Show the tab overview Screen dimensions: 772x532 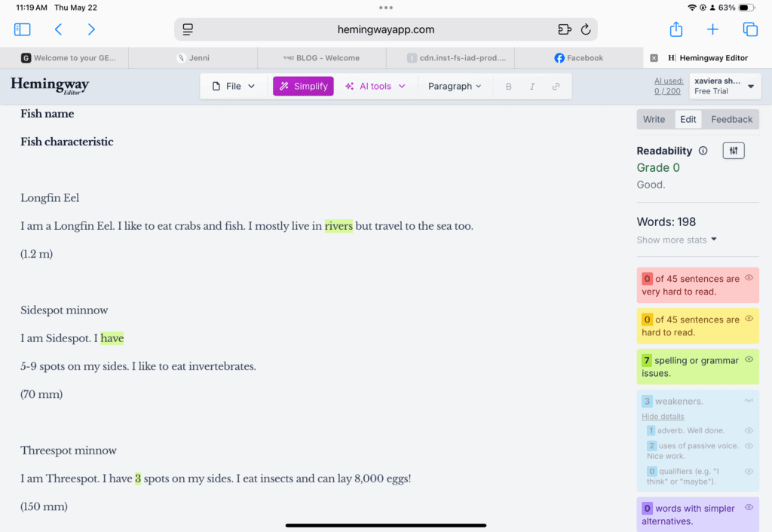(750, 29)
